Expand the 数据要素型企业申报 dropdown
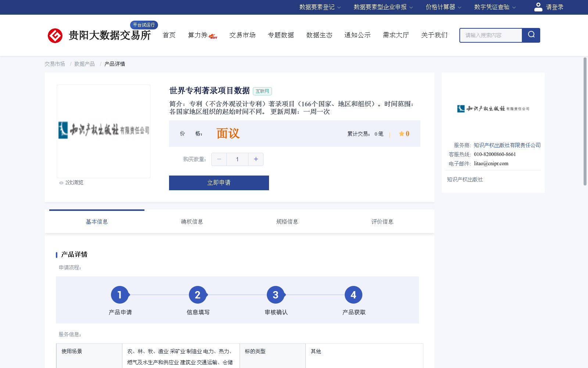The height and width of the screenshot is (368, 588). tap(383, 7)
